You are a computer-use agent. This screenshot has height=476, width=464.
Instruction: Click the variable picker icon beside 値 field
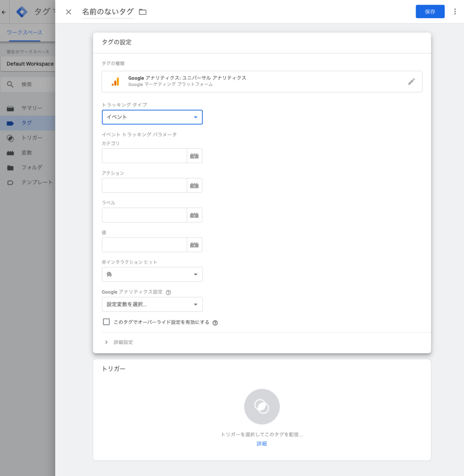194,245
